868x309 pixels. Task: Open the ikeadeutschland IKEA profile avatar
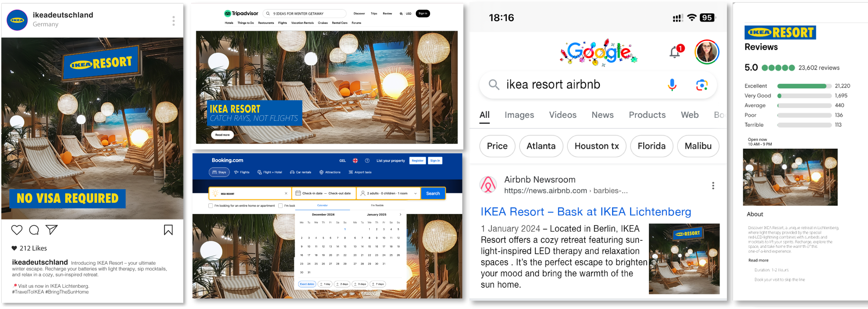coord(17,20)
